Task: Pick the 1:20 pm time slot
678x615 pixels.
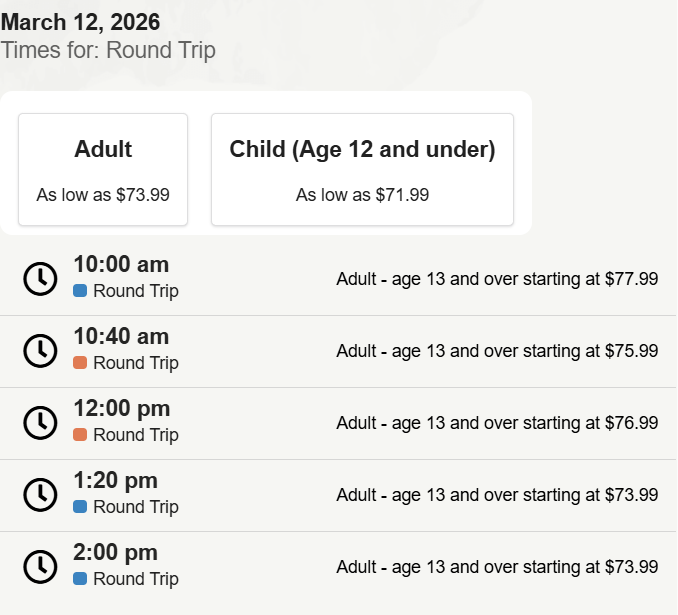Action: 115,481
